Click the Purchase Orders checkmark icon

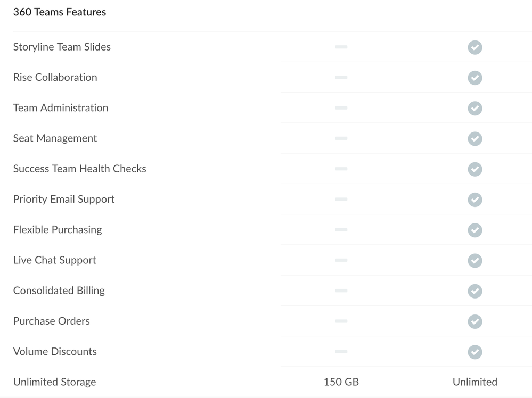[474, 321]
